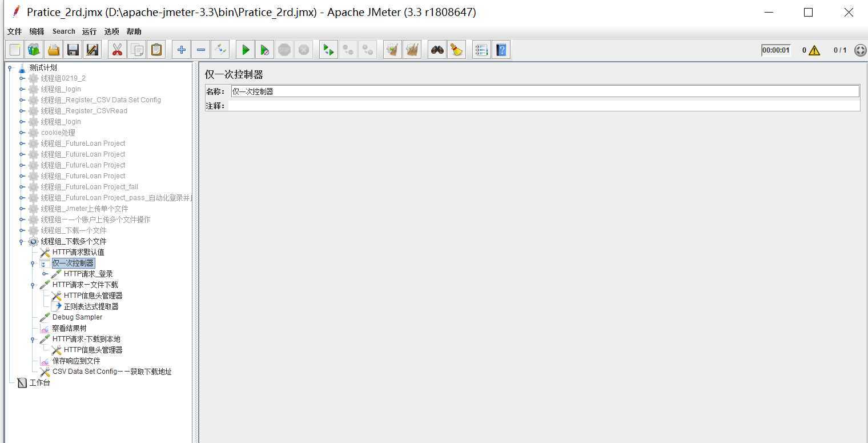868x443 pixels.
Task: Click the round icon beside 0 / 1
Action: [x=860, y=50]
